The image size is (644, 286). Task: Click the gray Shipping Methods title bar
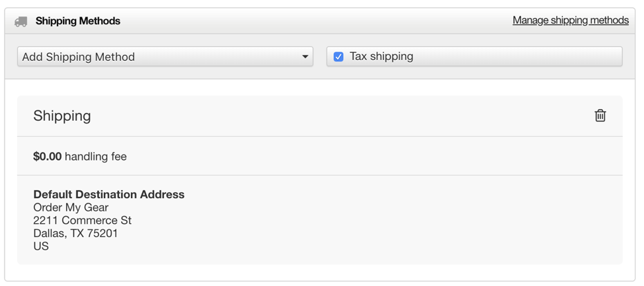[x=319, y=21]
